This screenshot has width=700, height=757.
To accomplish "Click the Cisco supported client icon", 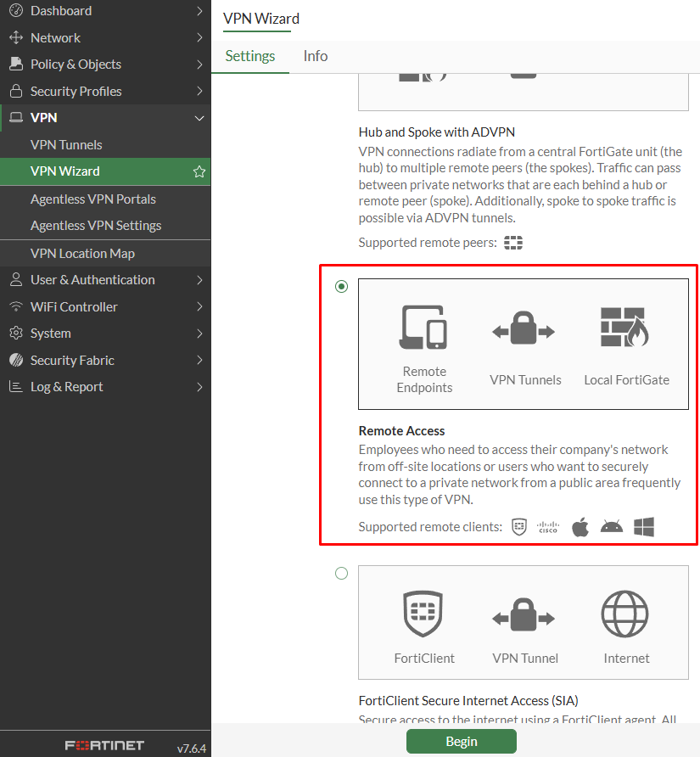I will 548,526.
